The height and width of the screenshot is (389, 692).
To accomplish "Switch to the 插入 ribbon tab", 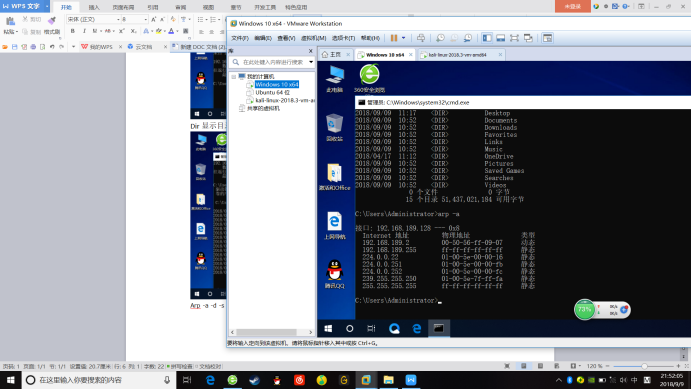I will coord(94,8).
